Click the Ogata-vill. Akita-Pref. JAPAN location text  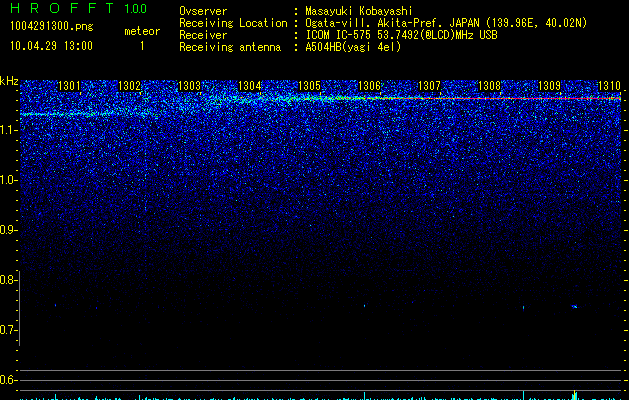(x=446, y=23)
